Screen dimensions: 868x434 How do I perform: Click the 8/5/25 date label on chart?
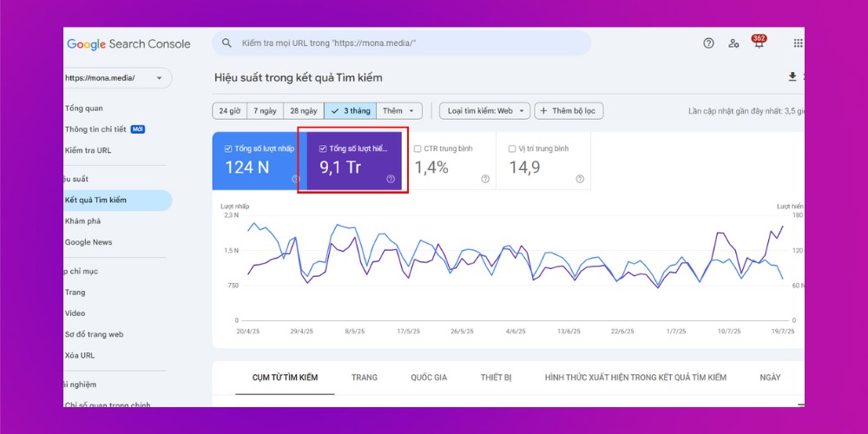(355, 332)
